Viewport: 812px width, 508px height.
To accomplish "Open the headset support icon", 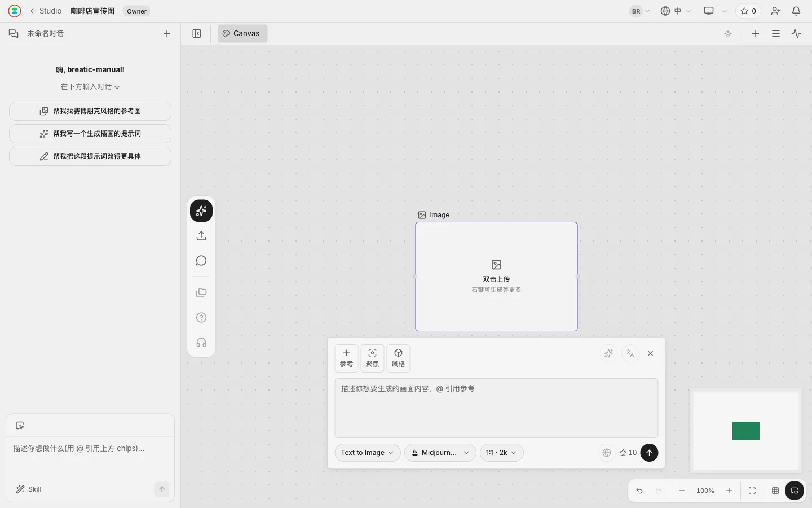I will click(x=201, y=343).
